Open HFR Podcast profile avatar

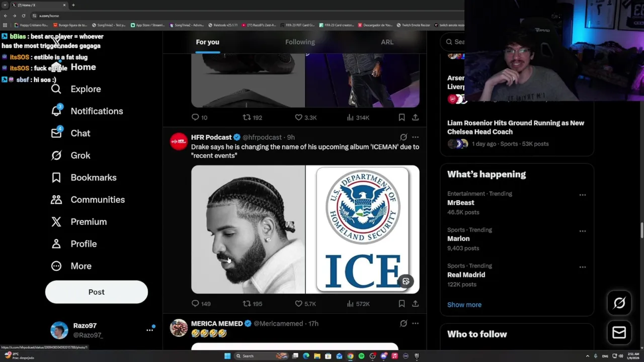(179, 142)
